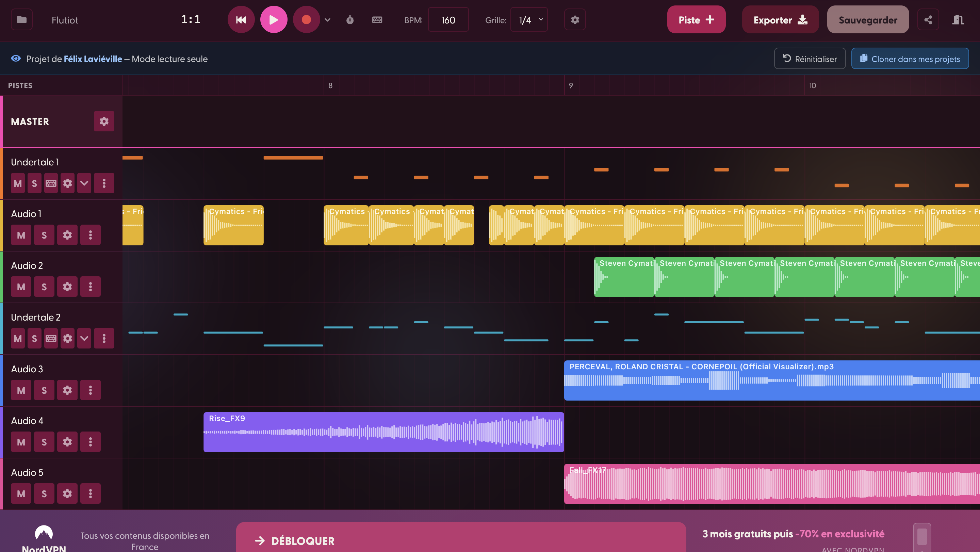Mute the Audio 3 track

tap(21, 390)
